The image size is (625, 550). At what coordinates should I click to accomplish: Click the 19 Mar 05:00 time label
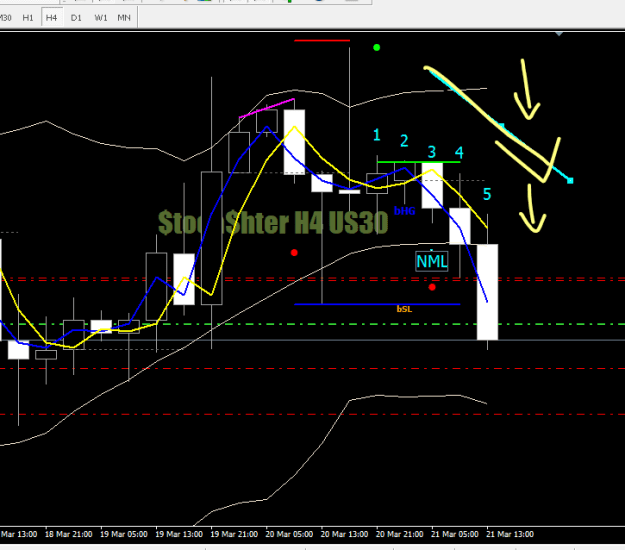(x=124, y=534)
